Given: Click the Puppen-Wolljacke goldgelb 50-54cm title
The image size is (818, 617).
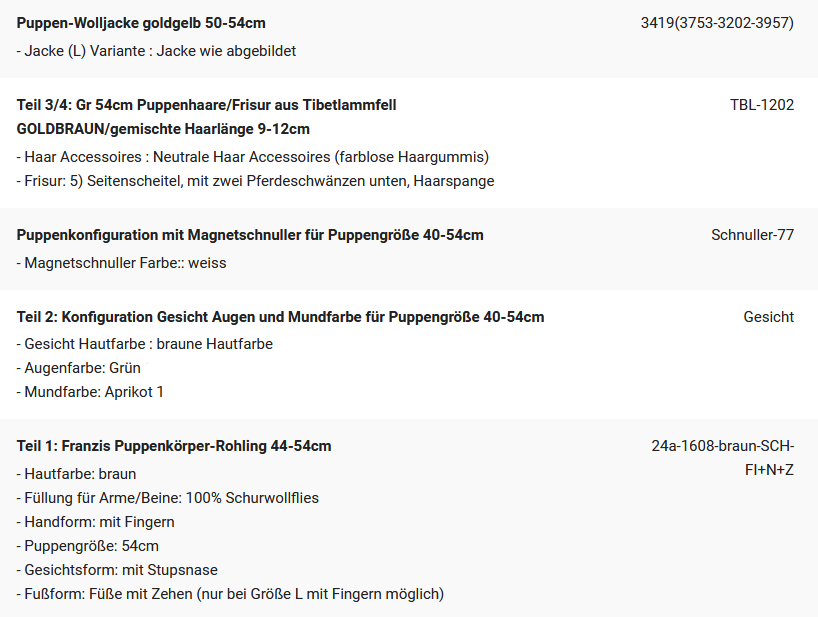Looking at the screenshot, I should (141, 23).
